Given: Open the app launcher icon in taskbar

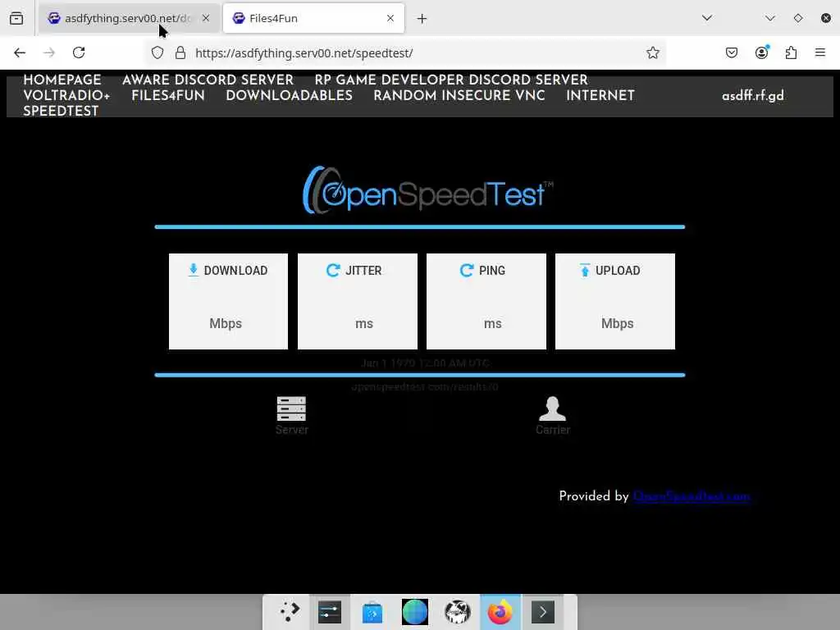Looking at the screenshot, I should (x=290, y=612).
